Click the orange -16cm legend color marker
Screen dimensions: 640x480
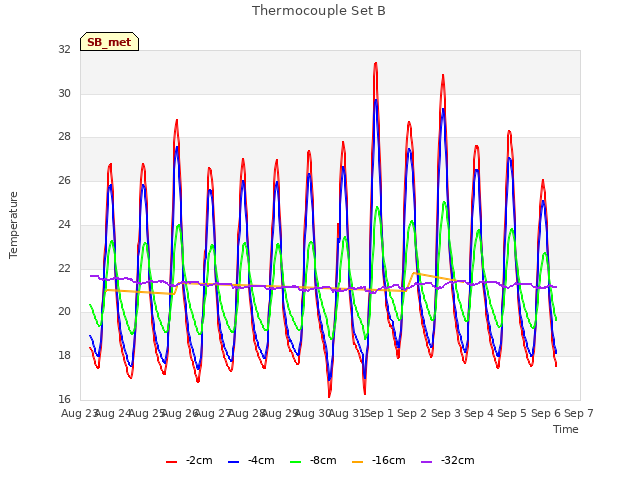358,462
